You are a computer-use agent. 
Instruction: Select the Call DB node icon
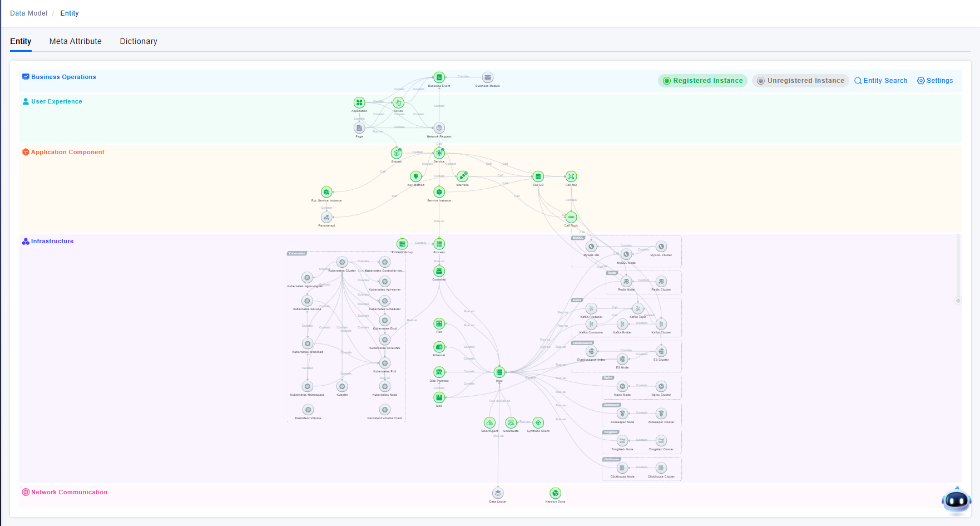pyautogui.click(x=538, y=176)
